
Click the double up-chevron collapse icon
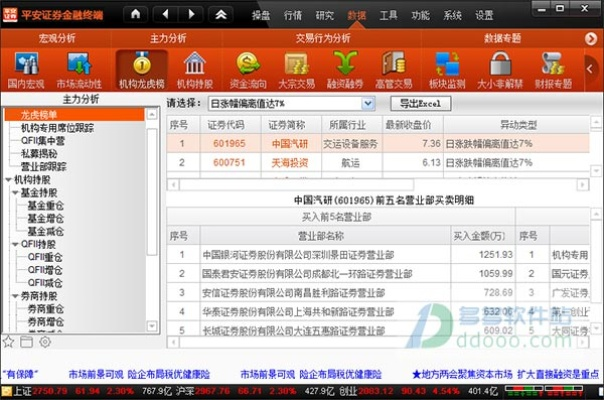[221, 15]
